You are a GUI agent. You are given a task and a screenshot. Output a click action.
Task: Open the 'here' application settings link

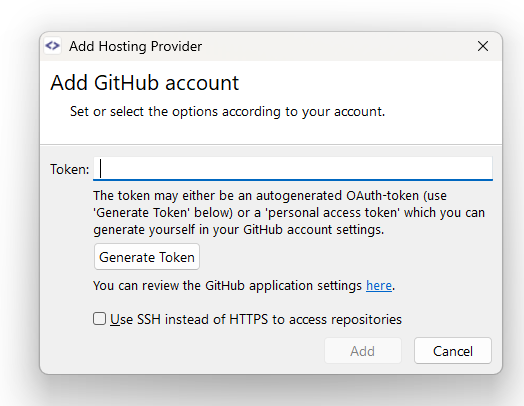tap(379, 286)
